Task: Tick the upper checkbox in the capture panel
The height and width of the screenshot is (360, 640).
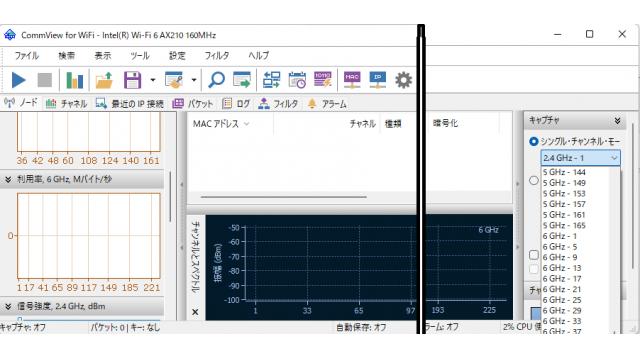Action: tap(533, 255)
